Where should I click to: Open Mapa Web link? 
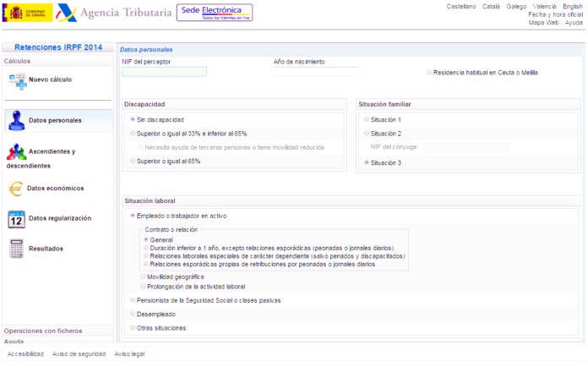coord(543,23)
